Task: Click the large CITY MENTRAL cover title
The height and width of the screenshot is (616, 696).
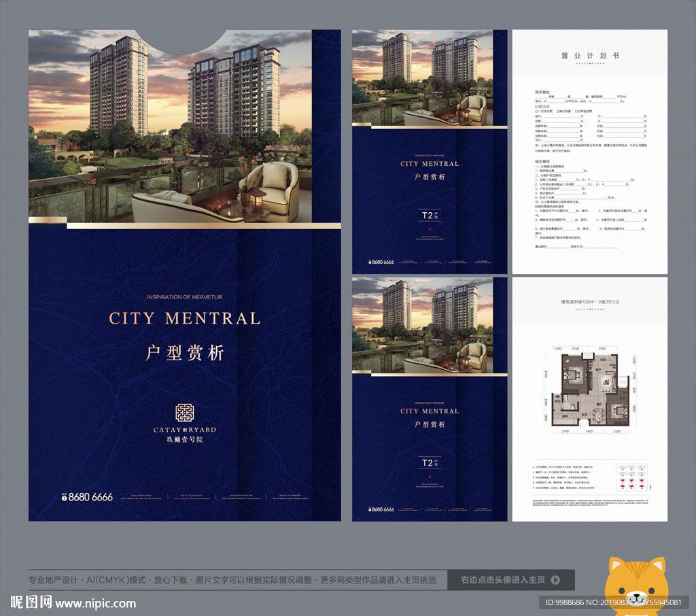Action: coord(184,318)
